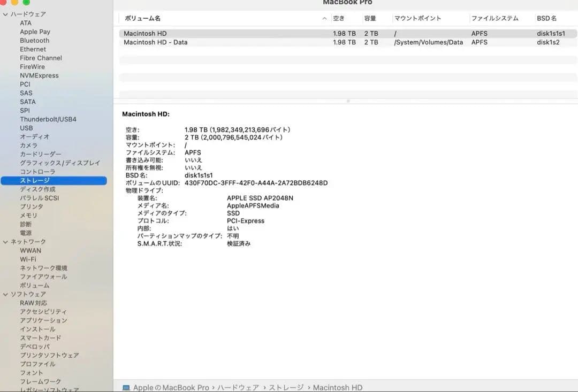This screenshot has height=392, width=578.
Task: Collapse the ハードウェア section
Action: pos(5,14)
